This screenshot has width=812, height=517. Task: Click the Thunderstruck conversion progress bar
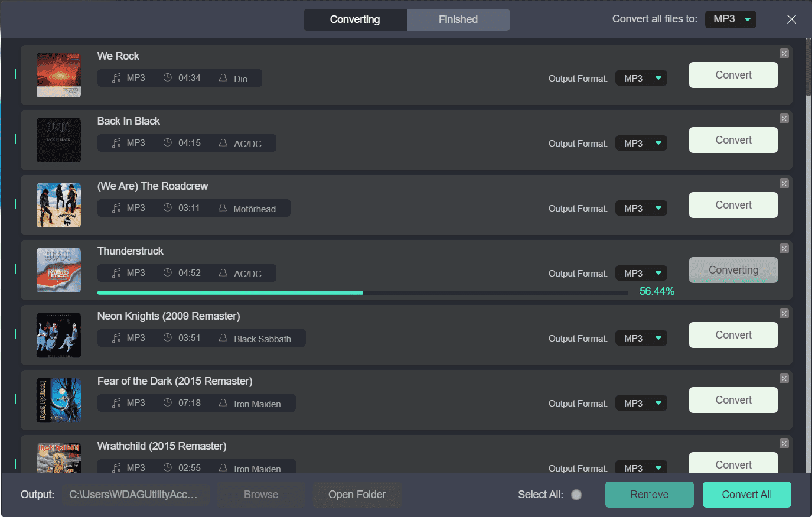[363, 292]
